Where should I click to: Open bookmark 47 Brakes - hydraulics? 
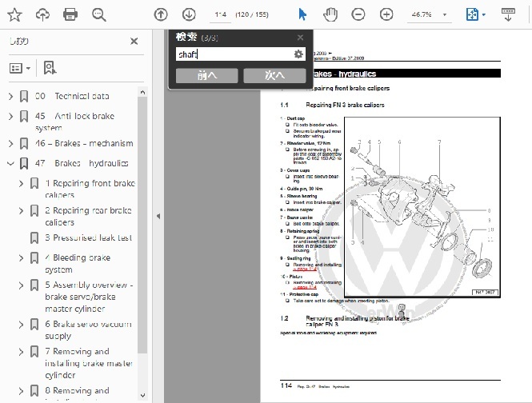coord(82,163)
